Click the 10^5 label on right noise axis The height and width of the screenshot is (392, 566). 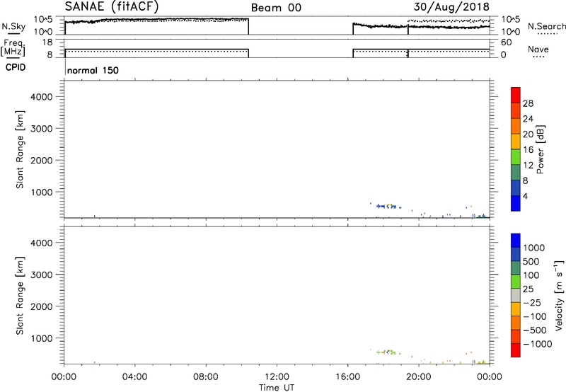510,20
